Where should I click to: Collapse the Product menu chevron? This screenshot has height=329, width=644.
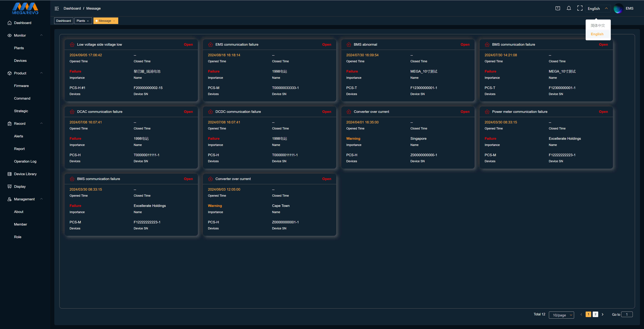[x=41, y=73]
